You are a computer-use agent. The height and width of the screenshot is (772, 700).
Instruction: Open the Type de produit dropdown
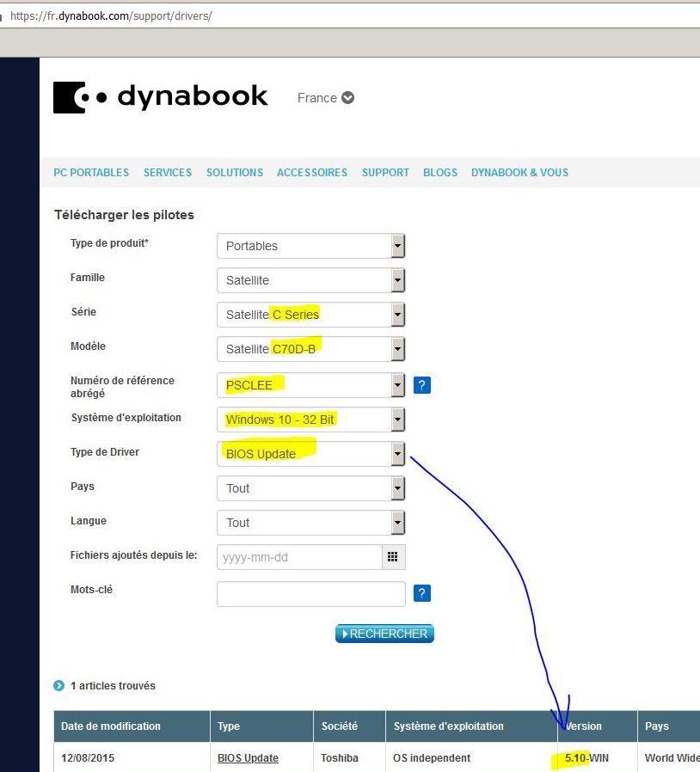click(x=310, y=246)
